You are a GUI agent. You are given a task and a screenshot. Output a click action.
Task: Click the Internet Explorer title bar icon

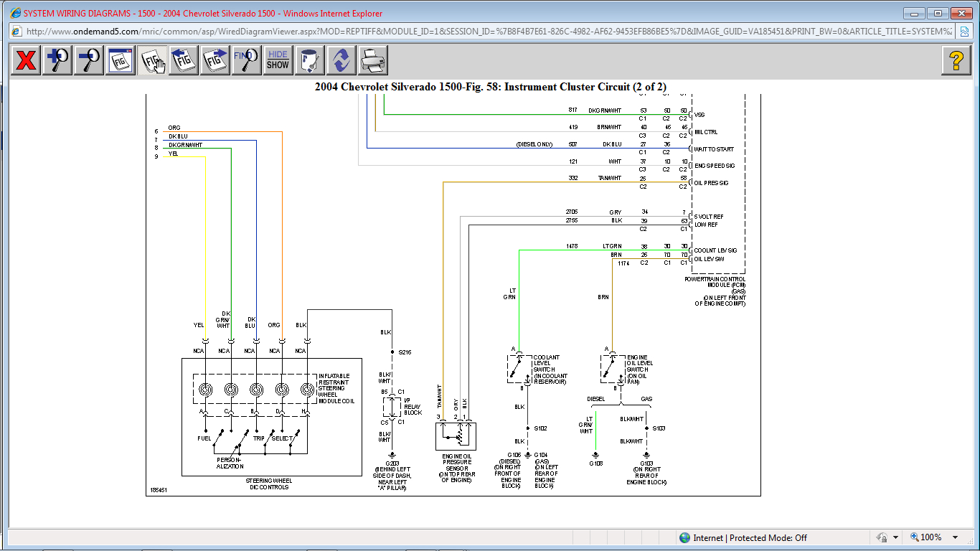(15, 14)
